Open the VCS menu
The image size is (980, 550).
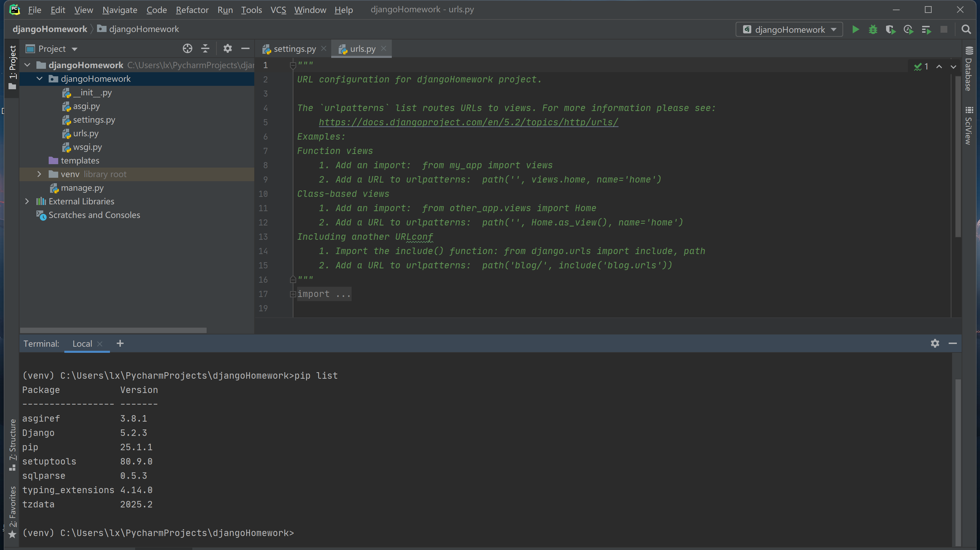click(x=278, y=10)
